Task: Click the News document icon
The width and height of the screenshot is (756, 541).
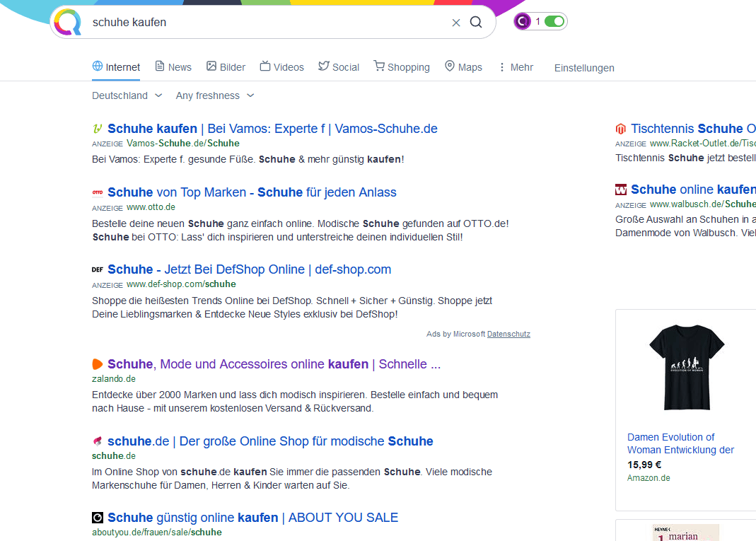Action: click(x=160, y=66)
